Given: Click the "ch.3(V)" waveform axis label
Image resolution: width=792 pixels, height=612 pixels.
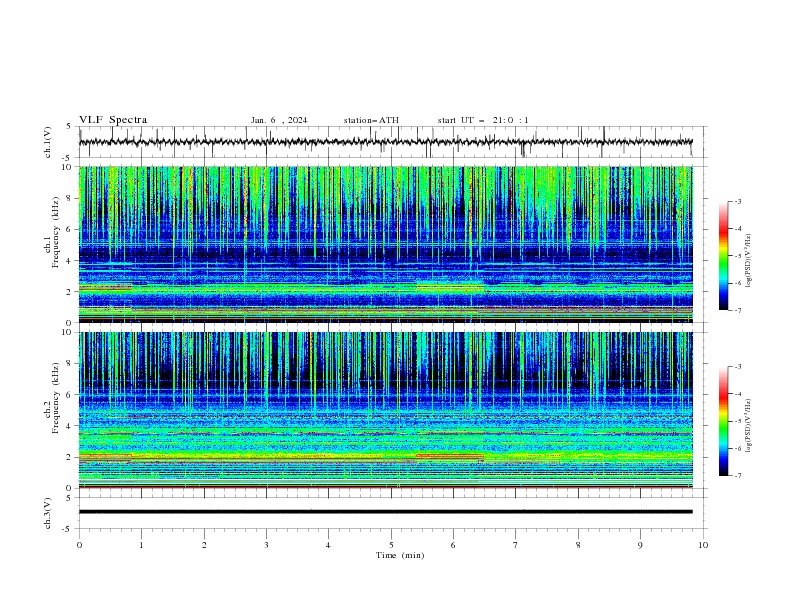Looking at the screenshot, I should tap(48, 513).
